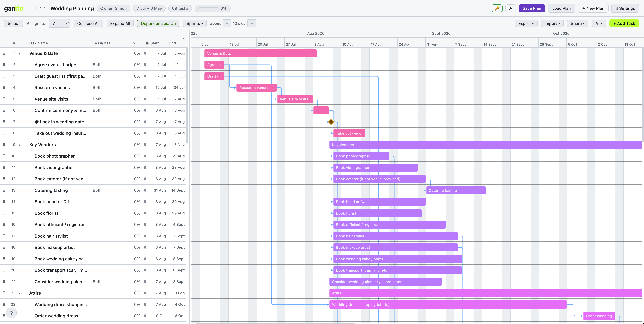
Task: Click Collapse All button
Action: coord(88,24)
